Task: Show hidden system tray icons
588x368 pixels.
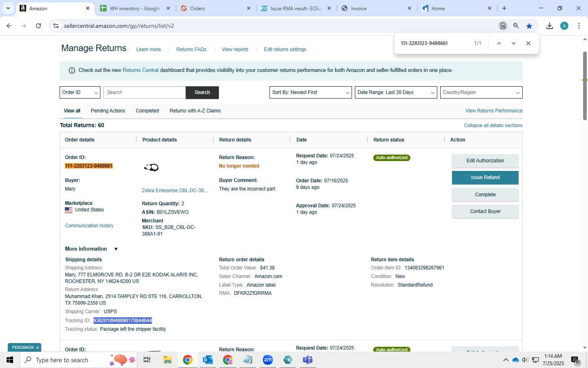Action: pyautogui.click(x=506, y=360)
